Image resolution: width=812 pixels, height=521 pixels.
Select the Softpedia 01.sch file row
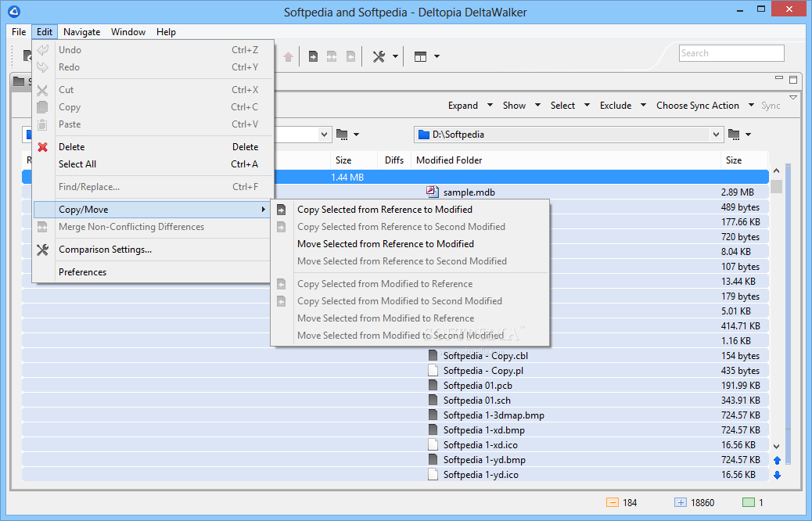click(x=395, y=401)
